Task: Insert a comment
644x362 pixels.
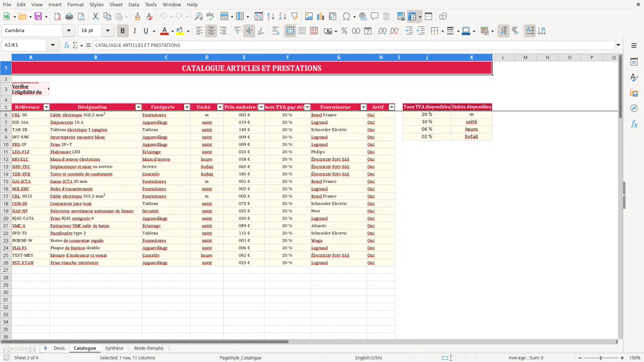Action: [x=375, y=17]
